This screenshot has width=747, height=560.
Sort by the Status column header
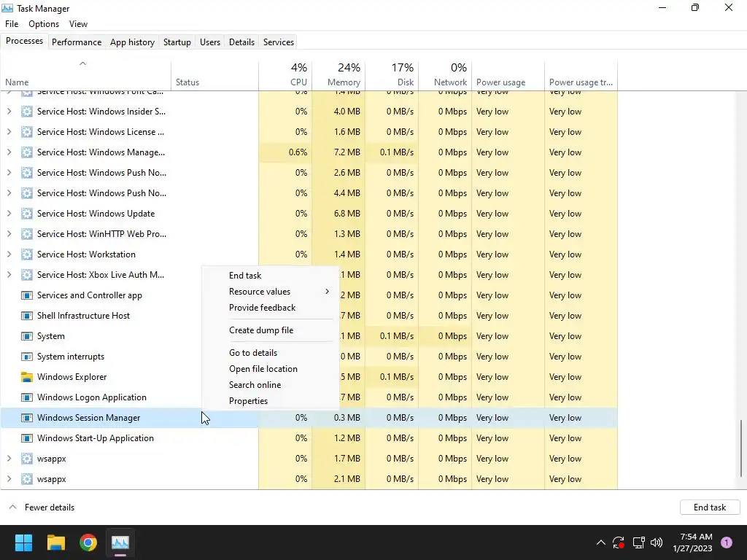pos(215,75)
